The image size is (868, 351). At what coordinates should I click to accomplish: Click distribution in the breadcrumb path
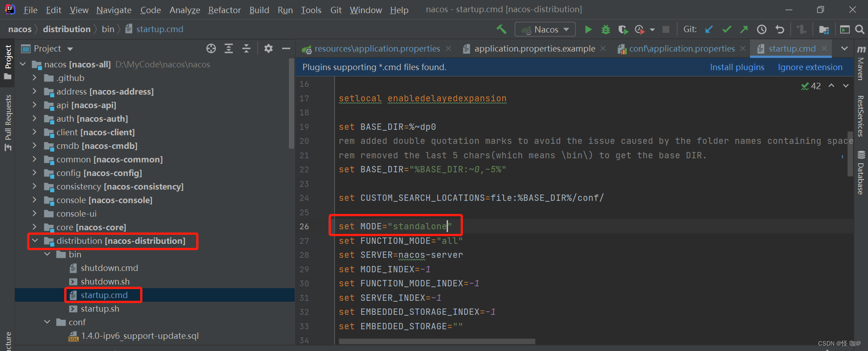(x=67, y=29)
